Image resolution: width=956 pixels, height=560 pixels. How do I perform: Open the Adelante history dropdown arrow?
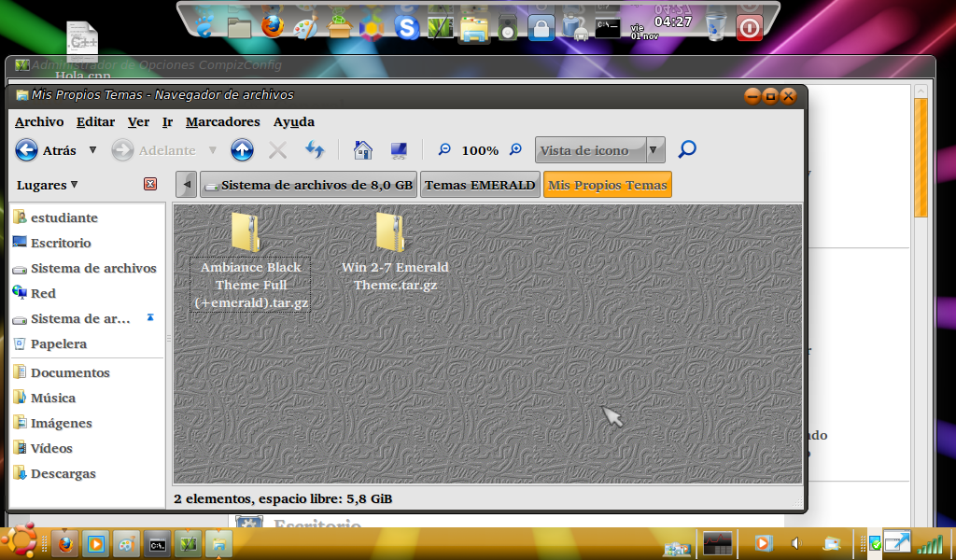coord(212,150)
